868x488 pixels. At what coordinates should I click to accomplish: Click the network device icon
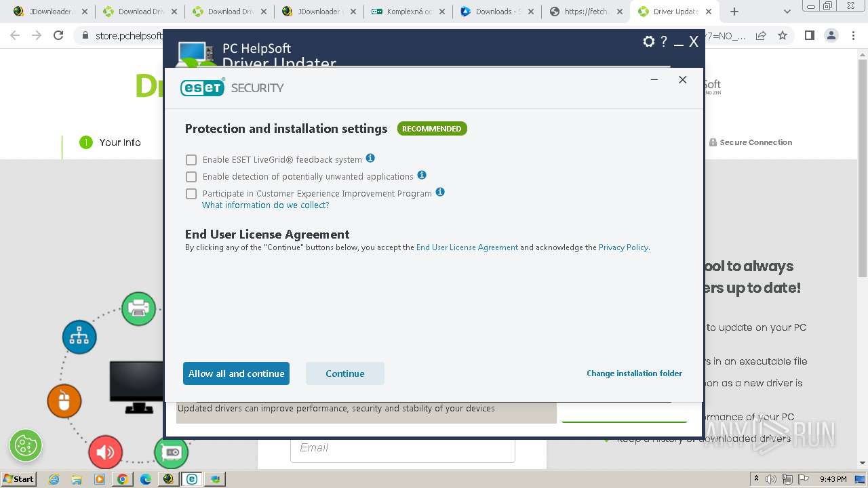(79, 337)
